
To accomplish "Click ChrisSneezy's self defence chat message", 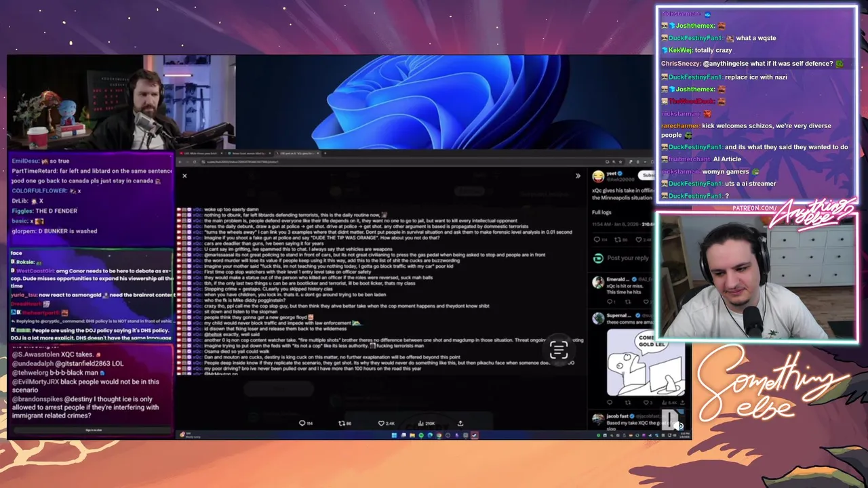I will pyautogui.click(x=753, y=64).
